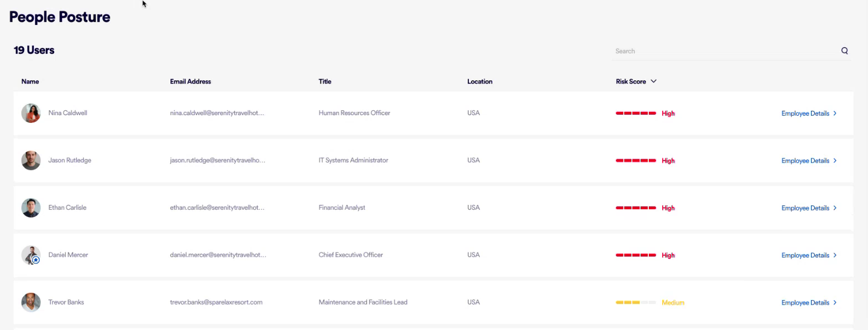Click into the Search users field
This screenshot has width=868, height=330.
pyautogui.click(x=725, y=51)
